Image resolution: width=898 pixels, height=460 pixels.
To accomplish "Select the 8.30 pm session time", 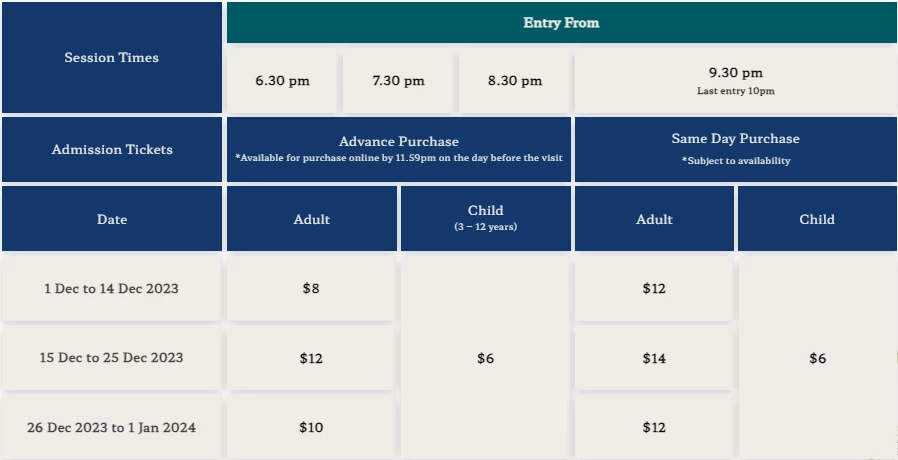I will [515, 80].
